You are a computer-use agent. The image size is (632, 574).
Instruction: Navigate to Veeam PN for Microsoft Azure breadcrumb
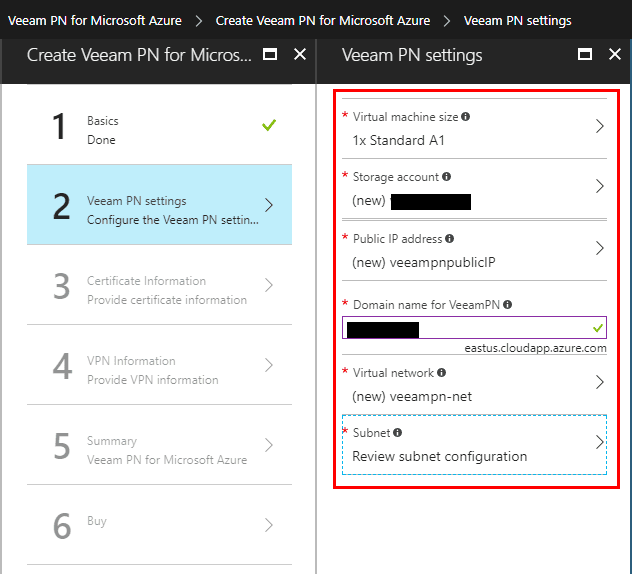[x=95, y=21]
